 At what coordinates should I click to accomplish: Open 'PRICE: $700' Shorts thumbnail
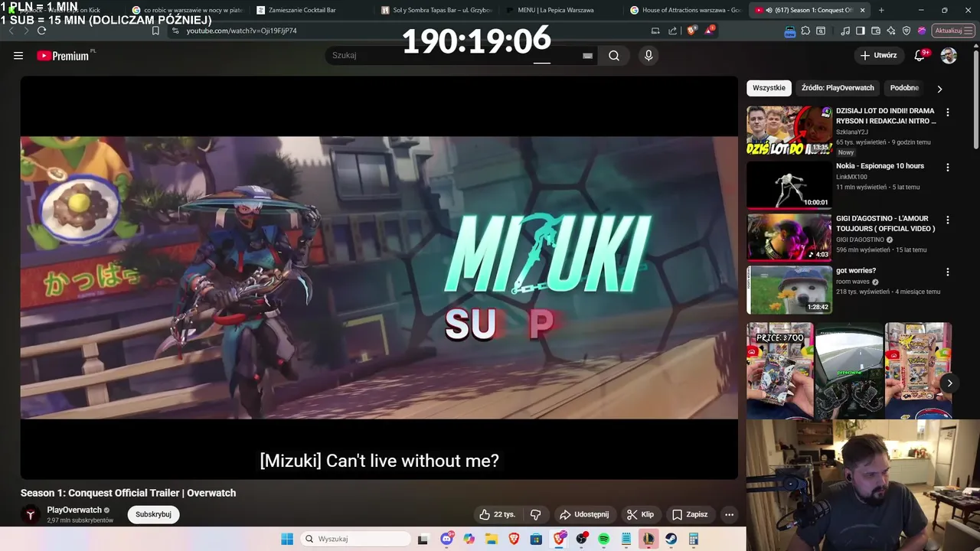pos(780,370)
